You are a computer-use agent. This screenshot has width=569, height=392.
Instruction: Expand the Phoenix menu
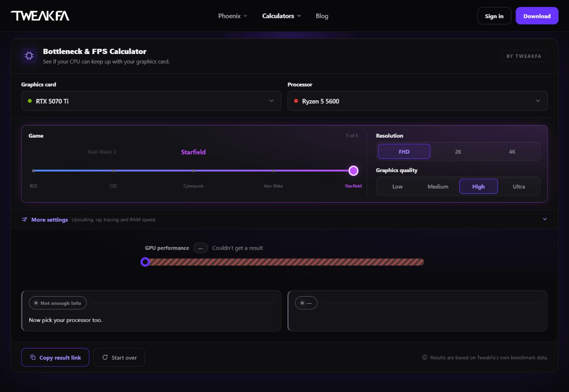[233, 16]
